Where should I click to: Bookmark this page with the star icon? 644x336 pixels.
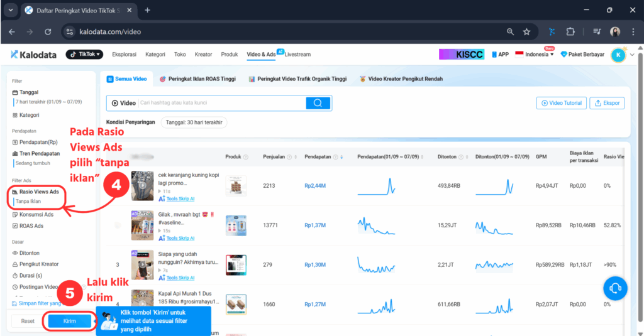point(526,31)
